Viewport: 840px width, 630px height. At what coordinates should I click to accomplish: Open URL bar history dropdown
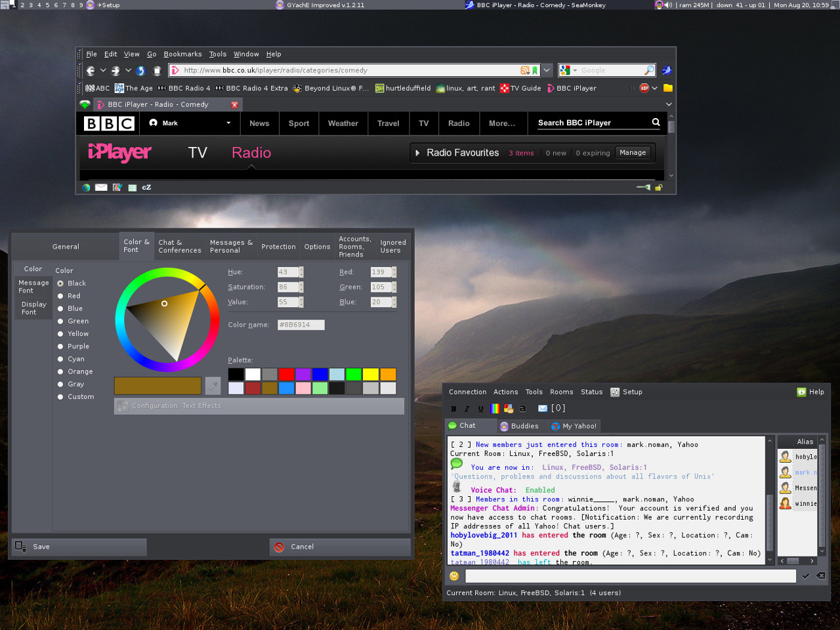[x=547, y=70]
